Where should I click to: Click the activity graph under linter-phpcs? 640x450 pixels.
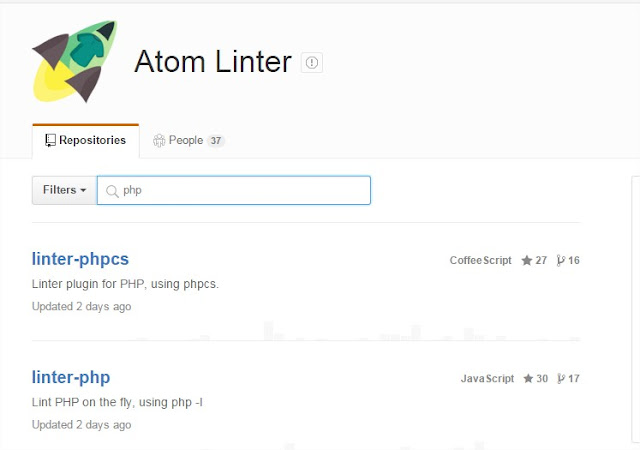(x=400, y=331)
